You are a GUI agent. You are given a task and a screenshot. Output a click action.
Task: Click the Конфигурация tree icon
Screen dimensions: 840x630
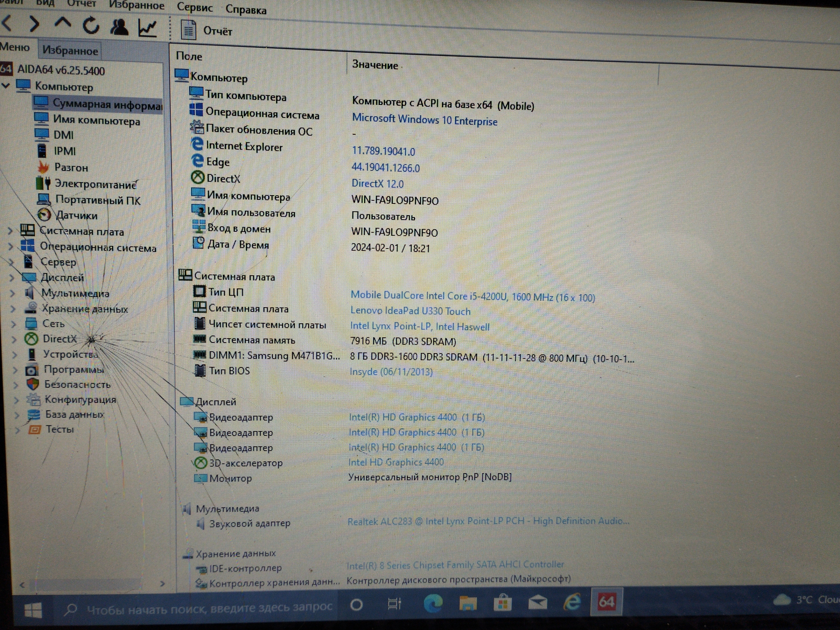(x=33, y=399)
